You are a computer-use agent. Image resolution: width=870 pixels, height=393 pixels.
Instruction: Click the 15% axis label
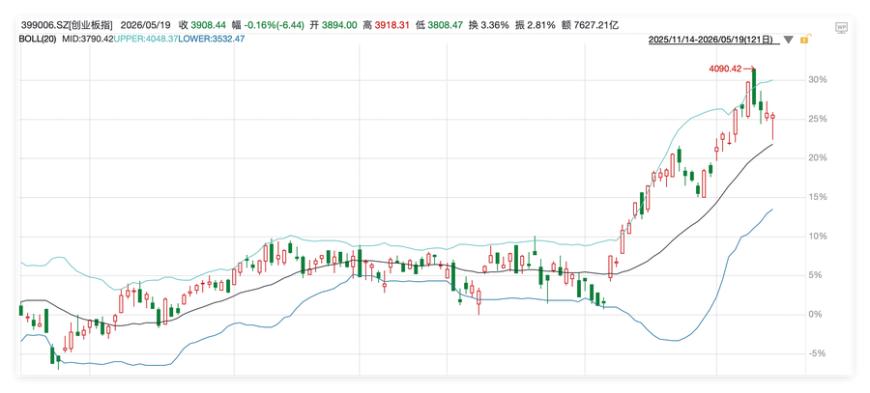pos(818,197)
